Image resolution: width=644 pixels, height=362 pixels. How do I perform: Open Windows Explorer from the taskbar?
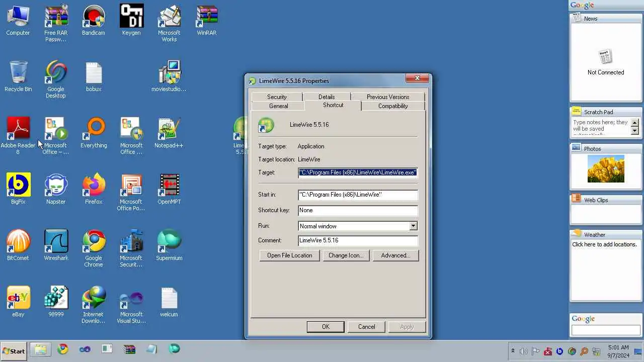[x=40, y=349]
